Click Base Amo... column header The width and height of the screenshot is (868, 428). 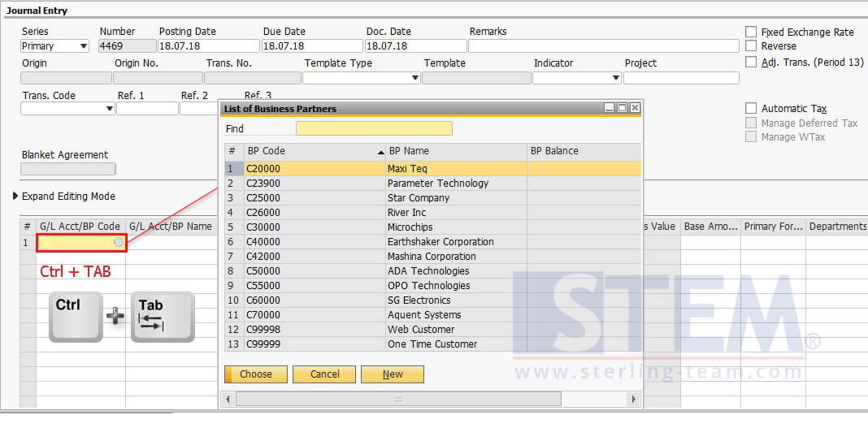[711, 227]
